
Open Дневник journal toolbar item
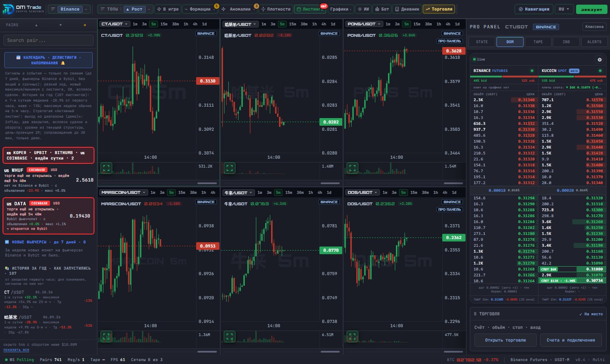click(x=407, y=9)
